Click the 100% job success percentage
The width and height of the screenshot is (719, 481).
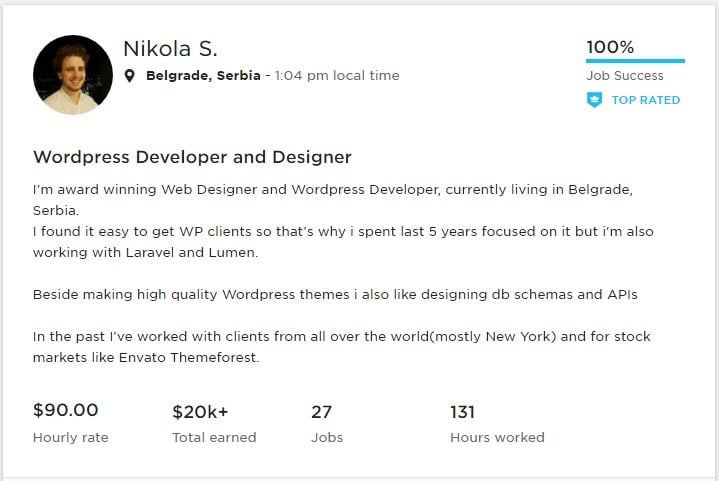point(610,47)
